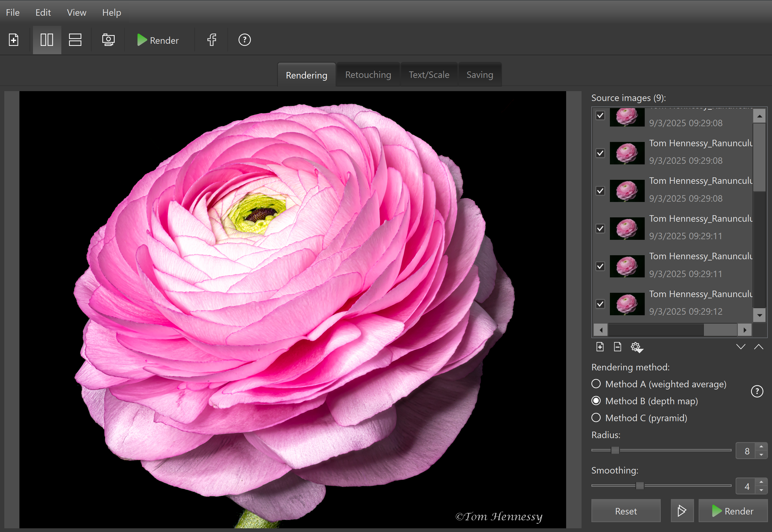
Task: Select Method A (weighted average)
Action: (x=596, y=384)
